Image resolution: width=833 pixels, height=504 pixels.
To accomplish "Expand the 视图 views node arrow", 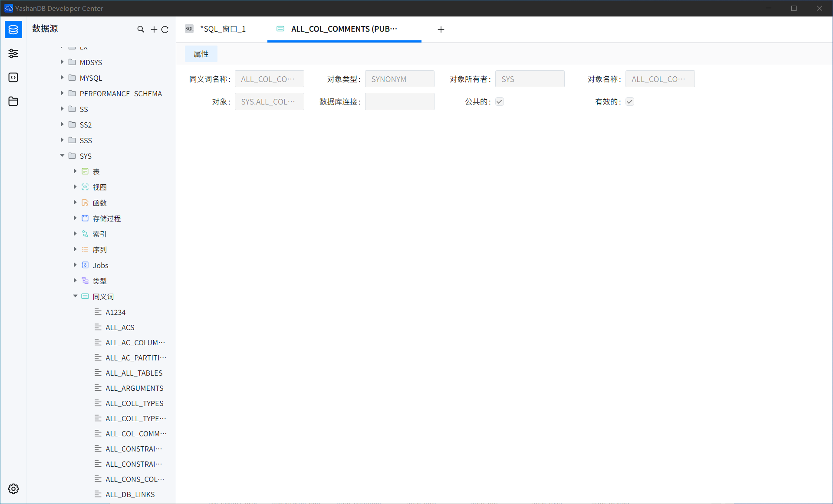I will click(x=75, y=187).
